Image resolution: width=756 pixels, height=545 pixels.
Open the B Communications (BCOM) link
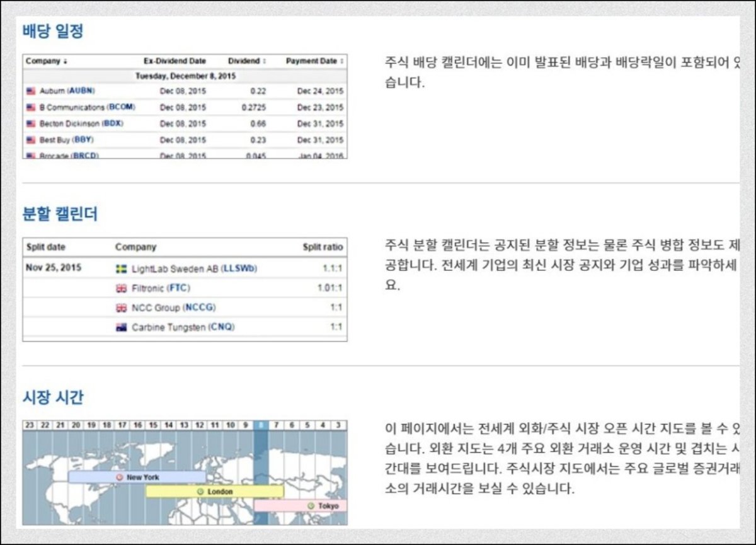[x=87, y=108]
